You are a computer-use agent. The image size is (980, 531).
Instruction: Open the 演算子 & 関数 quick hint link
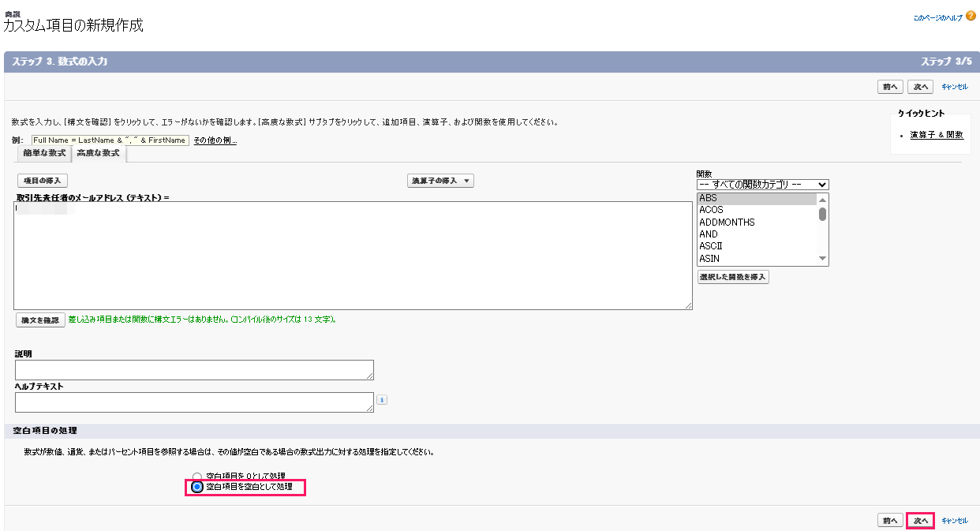coord(937,135)
